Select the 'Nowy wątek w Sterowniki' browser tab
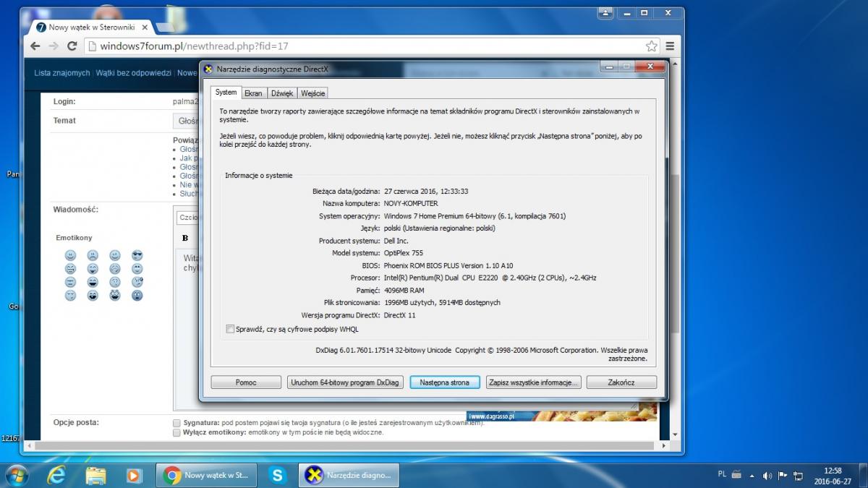 [92, 27]
